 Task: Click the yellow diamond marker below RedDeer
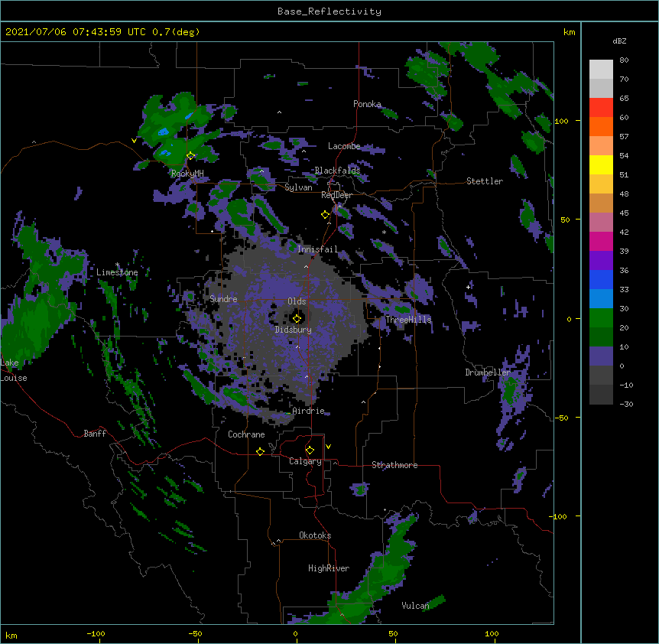tap(326, 215)
